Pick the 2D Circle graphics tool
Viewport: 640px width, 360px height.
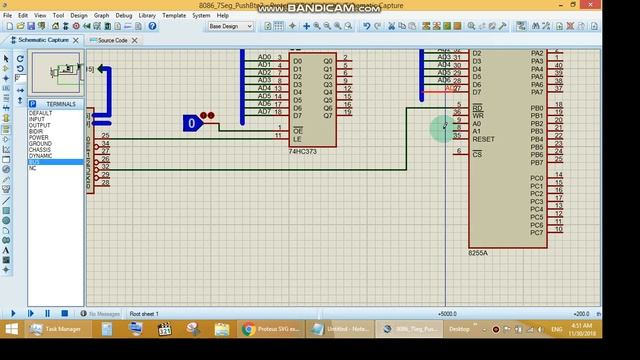(x=6, y=220)
